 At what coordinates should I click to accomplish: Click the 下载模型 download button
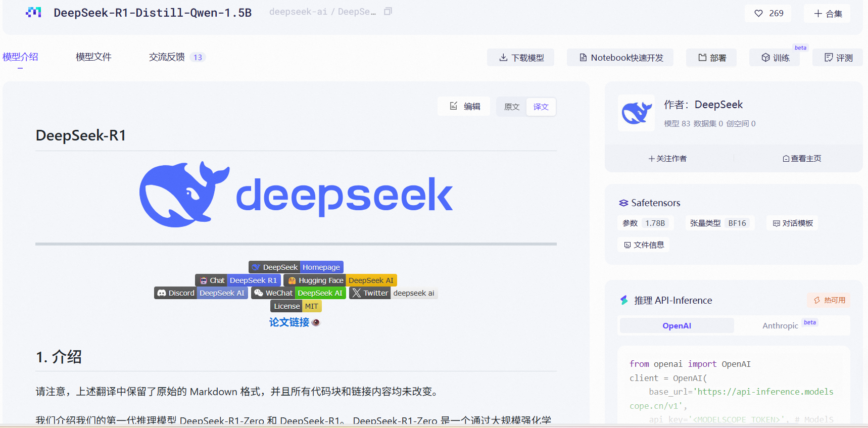pos(521,58)
